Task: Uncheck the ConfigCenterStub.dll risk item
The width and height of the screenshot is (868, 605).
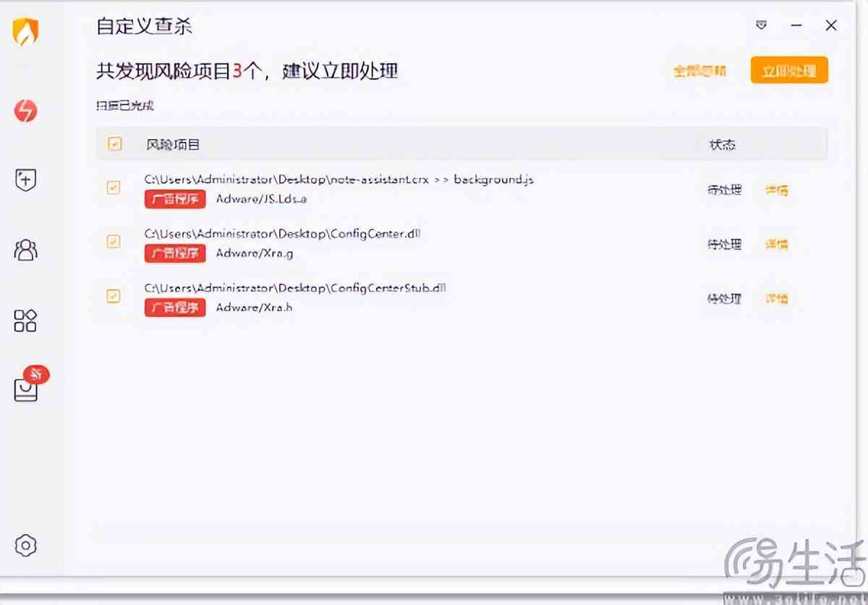Action: point(114,297)
